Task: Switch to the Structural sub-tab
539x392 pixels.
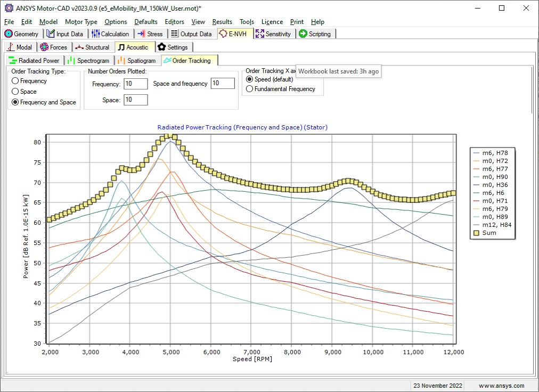Action: tap(93, 47)
